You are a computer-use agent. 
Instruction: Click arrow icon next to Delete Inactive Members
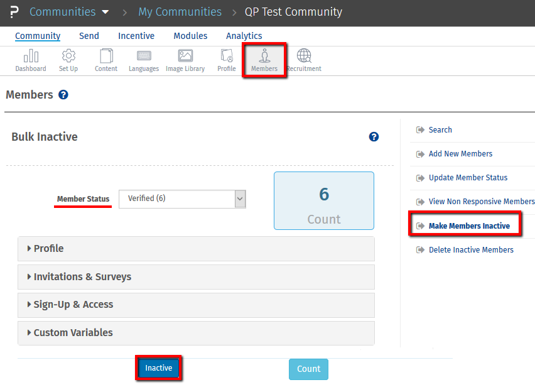(420, 250)
